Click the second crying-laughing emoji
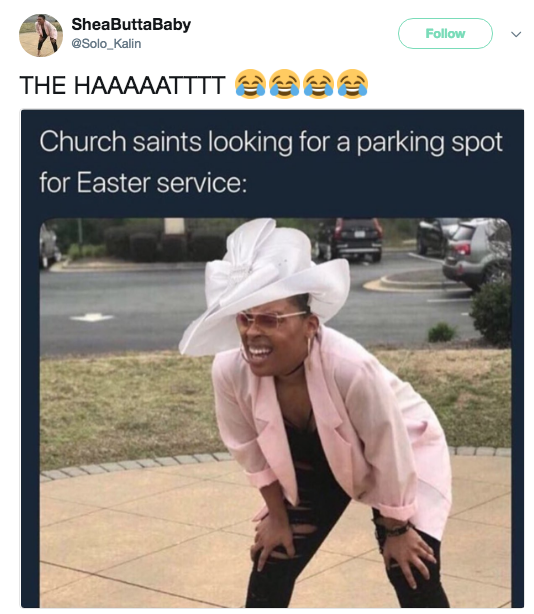The height and width of the screenshot is (614, 534). tap(285, 84)
